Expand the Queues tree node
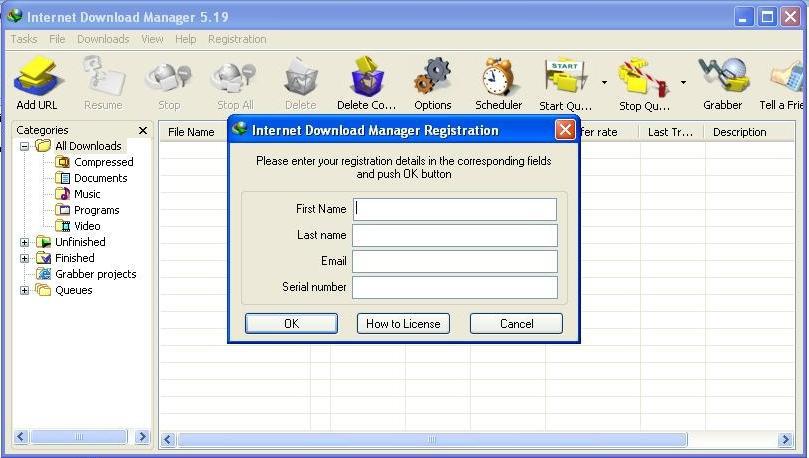The height and width of the screenshot is (458, 809). pos(24,290)
